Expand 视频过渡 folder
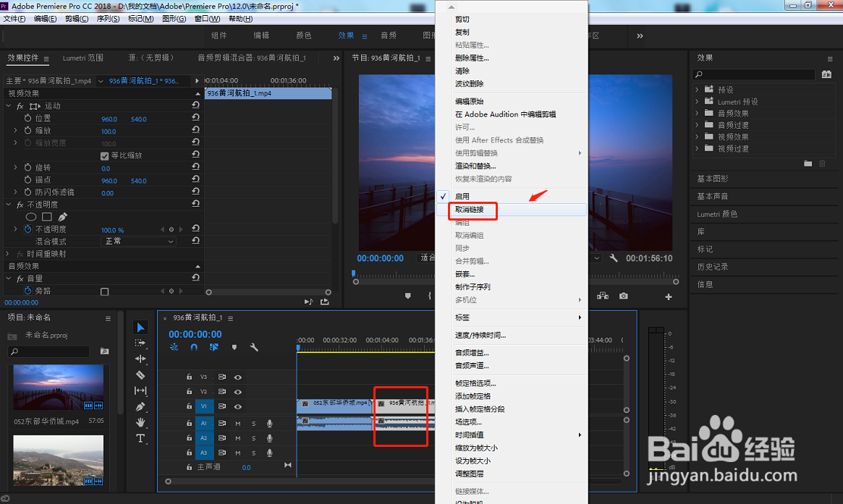The width and height of the screenshot is (843, 504). [698, 148]
